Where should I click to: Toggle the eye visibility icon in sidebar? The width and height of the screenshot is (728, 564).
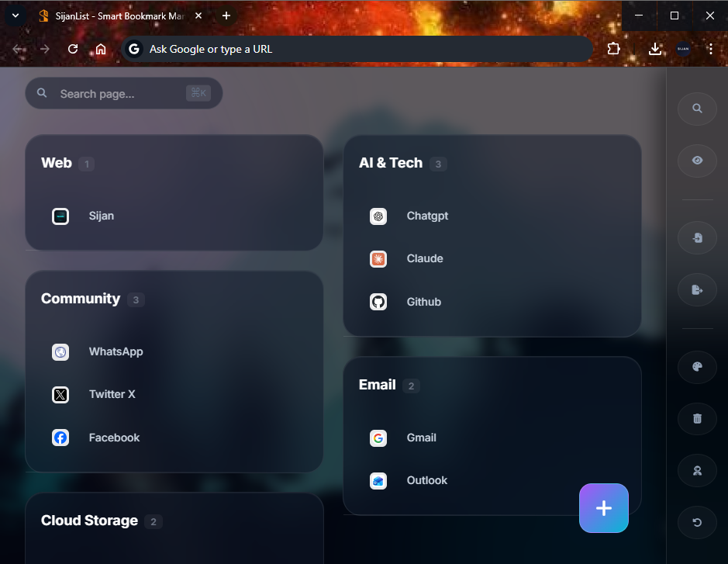696,161
